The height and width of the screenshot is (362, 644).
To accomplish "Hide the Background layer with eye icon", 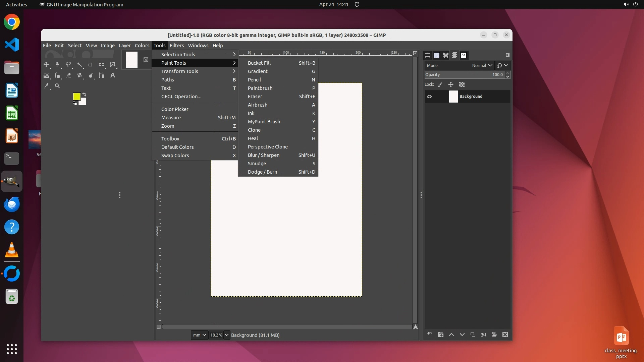I will pos(429,97).
